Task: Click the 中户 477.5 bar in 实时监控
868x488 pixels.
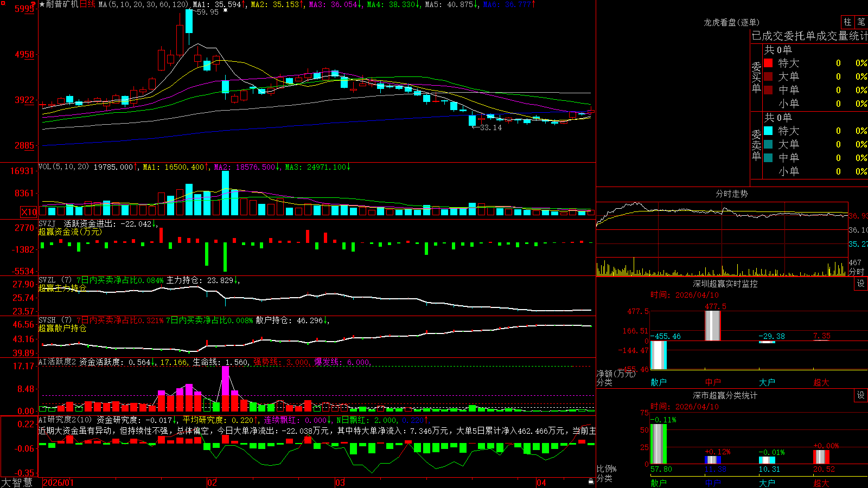Action: [x=713, y=325]
